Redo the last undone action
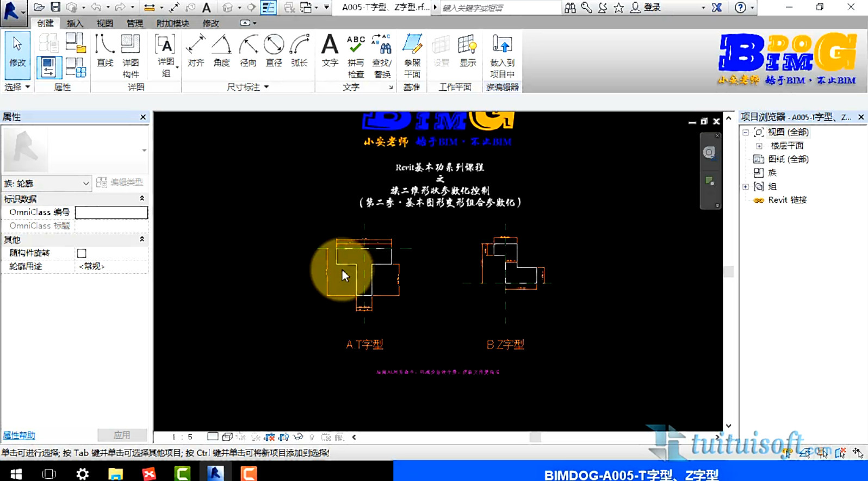 coord(120,8)
